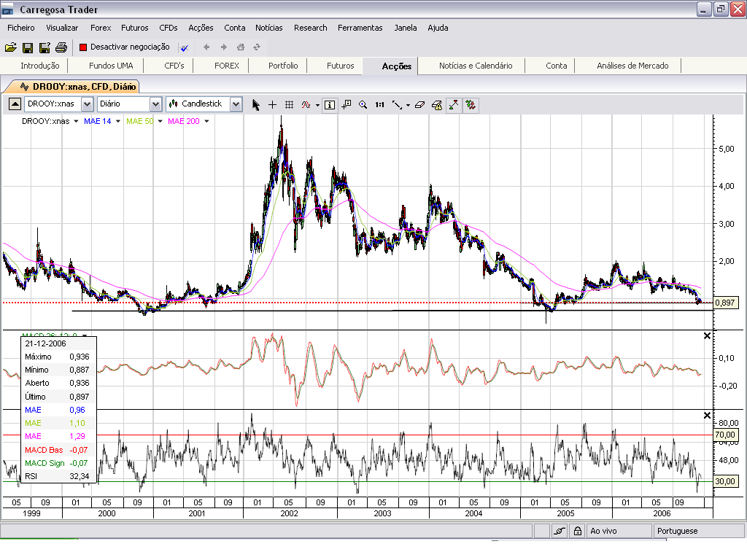Close the RSI indicator panel
Viewport: 747px width, 560px height.
click(706, 415)
